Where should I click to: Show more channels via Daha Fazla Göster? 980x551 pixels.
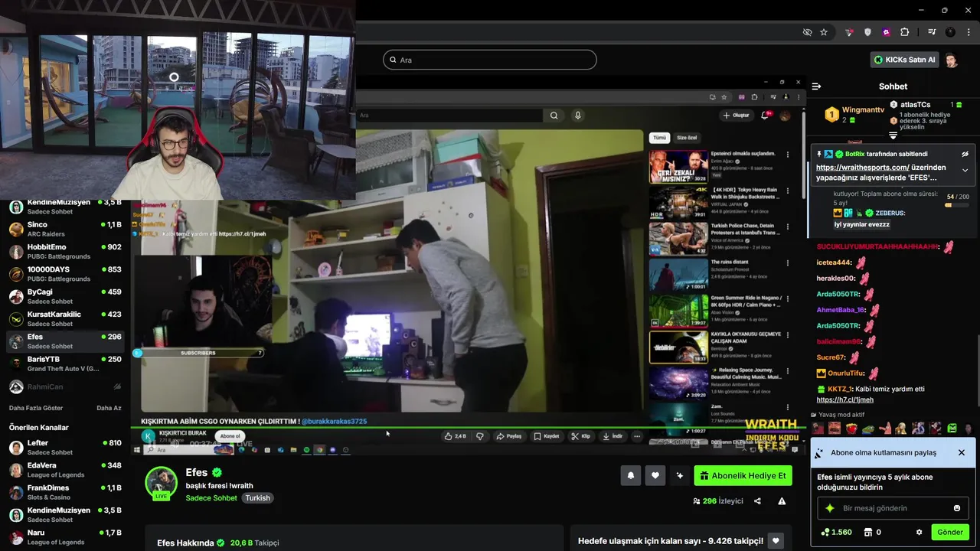(36, 408)
